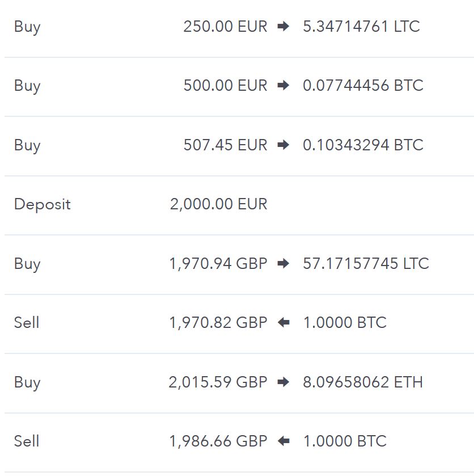Click the 0.10343294 BTC purchase amount
Image resolution: width=474 pixels, height=476 pixels.
click(363, 145)
